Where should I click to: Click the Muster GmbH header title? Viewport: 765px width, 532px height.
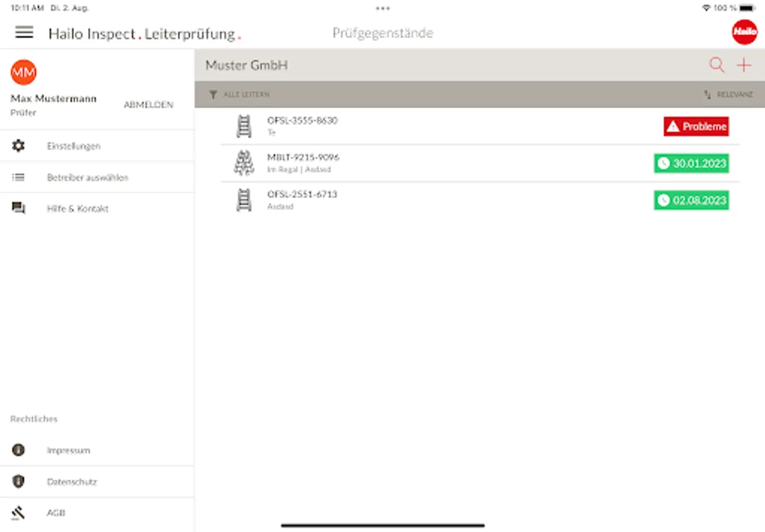247,65
